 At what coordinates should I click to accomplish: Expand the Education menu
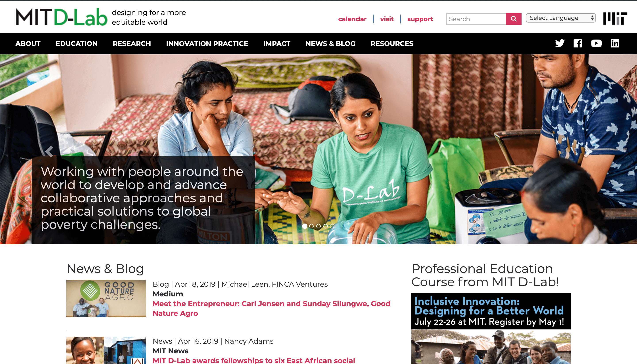coord(77,44)
